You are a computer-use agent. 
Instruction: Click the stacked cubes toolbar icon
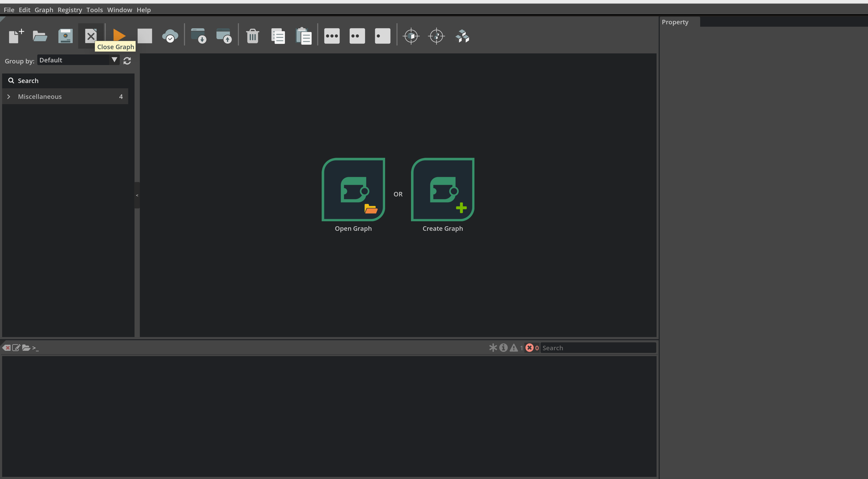pos(462,36)
